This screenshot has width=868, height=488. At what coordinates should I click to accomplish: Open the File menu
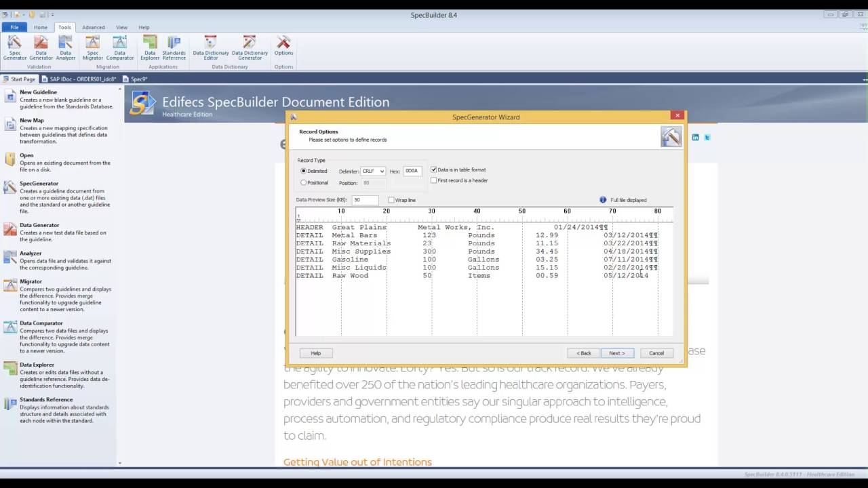14,27
